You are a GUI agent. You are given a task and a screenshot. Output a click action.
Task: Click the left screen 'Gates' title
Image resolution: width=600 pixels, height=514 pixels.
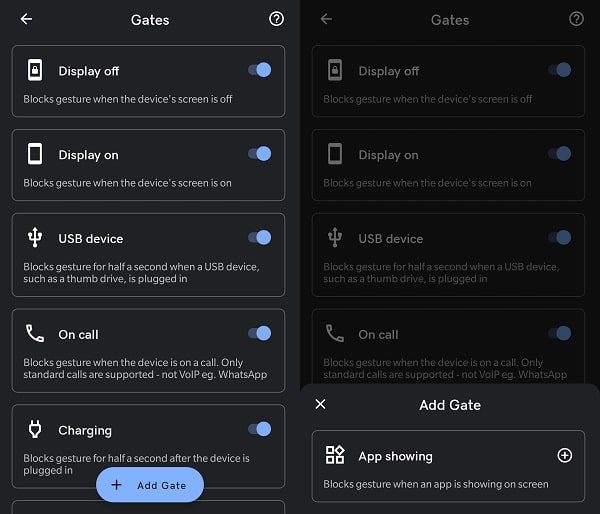pyautogui.click(x=150, y=20)
